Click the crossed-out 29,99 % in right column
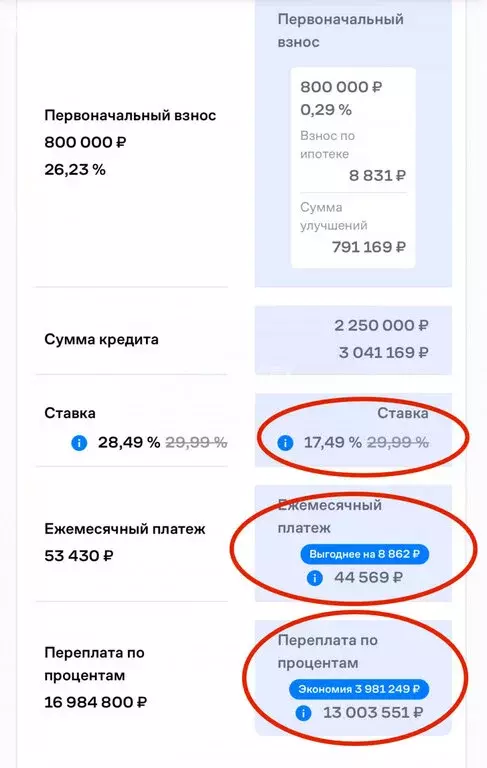487x768 pixels. coord(398,443)
